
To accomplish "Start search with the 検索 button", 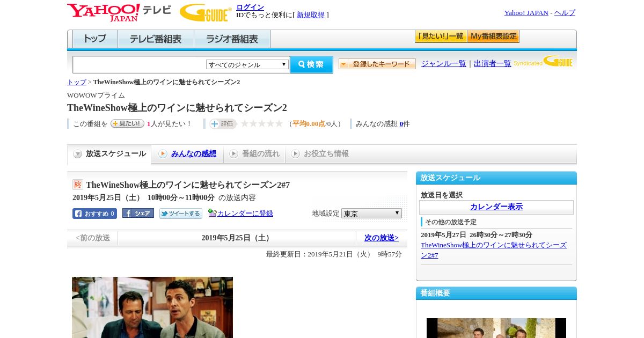I will (x=311, y=64).
